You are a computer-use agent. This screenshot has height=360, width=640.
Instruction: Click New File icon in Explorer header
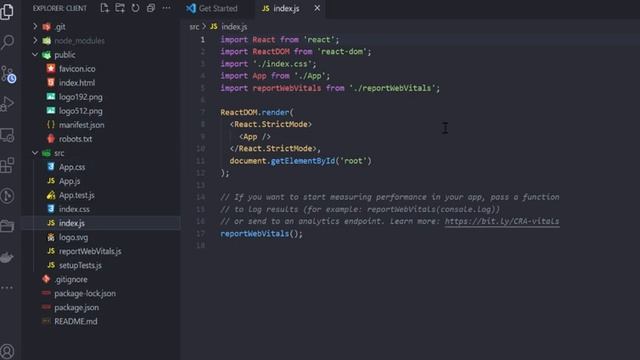pos(104,8)
